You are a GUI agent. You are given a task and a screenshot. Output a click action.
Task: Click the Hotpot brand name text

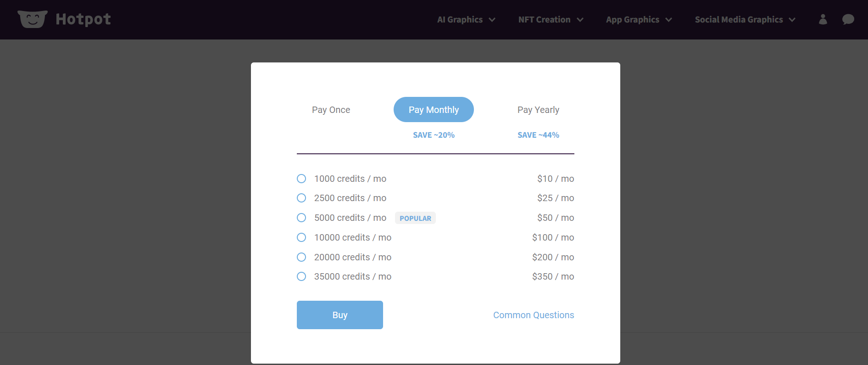[x=83, y=19]
